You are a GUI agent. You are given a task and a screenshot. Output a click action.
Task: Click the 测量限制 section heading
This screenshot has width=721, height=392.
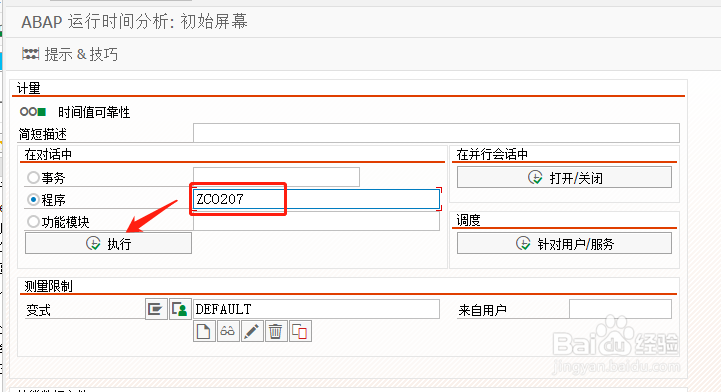click(49, 286)
